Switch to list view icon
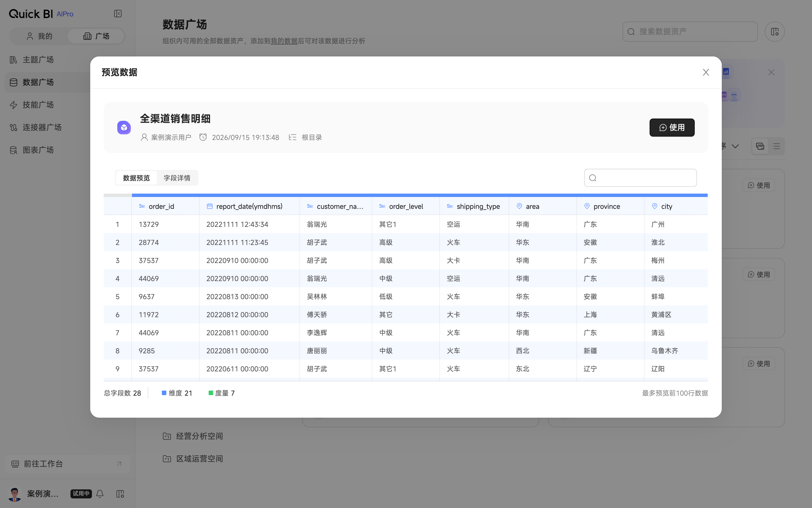The height and width of the screenshot is (508, 812). coord(776,146)
